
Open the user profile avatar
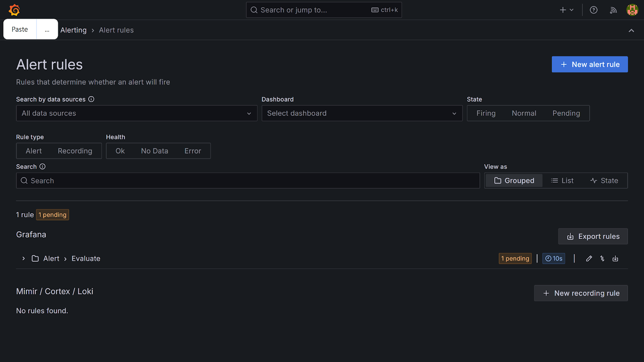click(632, 10)
